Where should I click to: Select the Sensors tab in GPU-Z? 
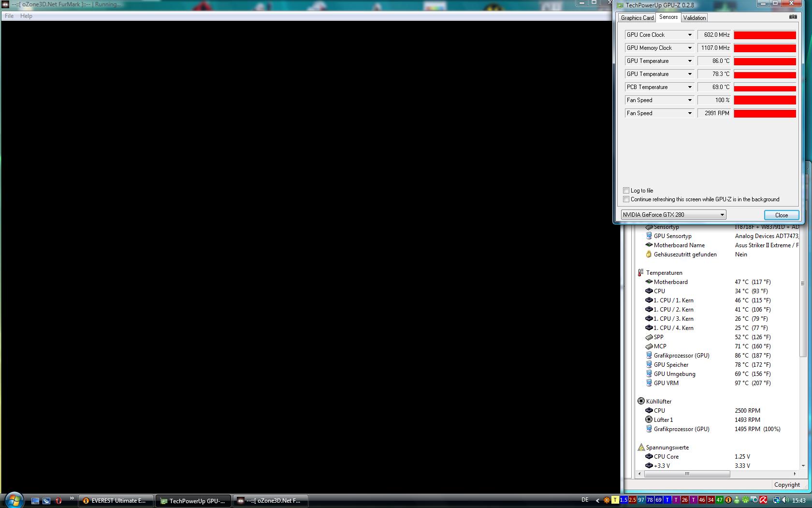tap(668, 17)
